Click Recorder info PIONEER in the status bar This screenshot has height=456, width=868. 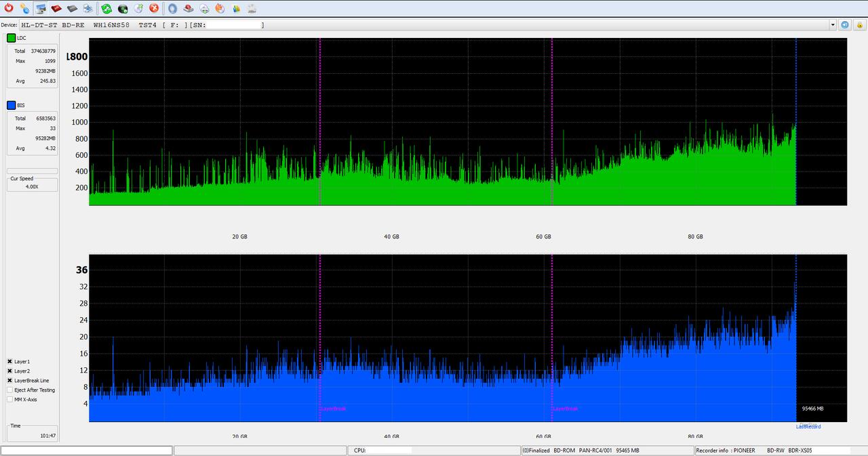(725, 451)
